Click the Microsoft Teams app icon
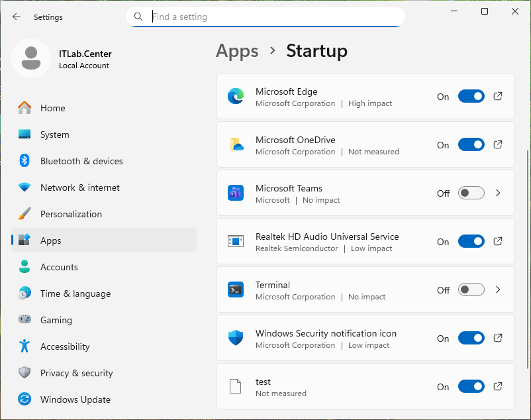The height and width of the screenshot is (420, 531). click(236, 193)
